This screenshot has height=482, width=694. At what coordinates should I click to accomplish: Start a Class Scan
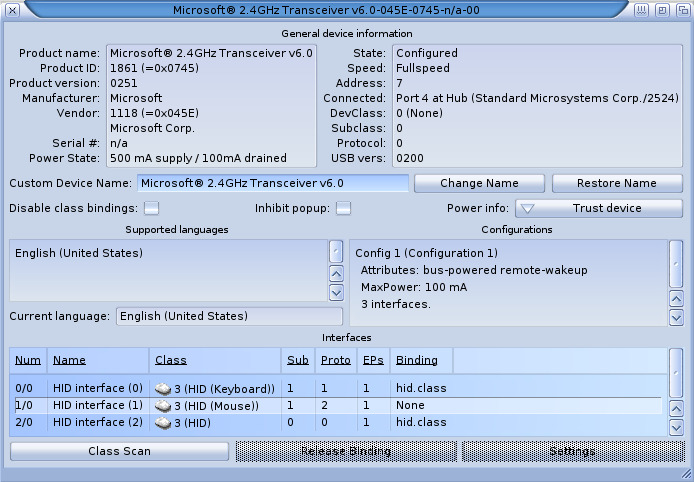(120, 451)
